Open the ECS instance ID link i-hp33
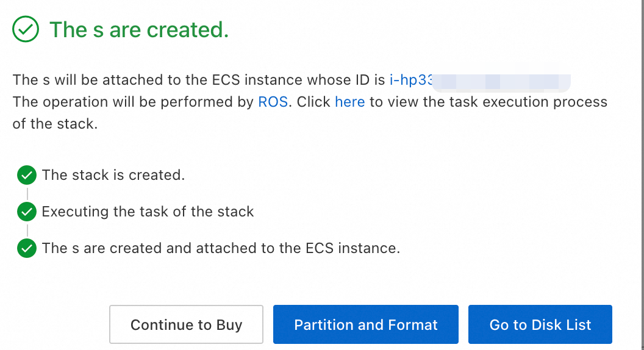 click(x=411, y=80)
